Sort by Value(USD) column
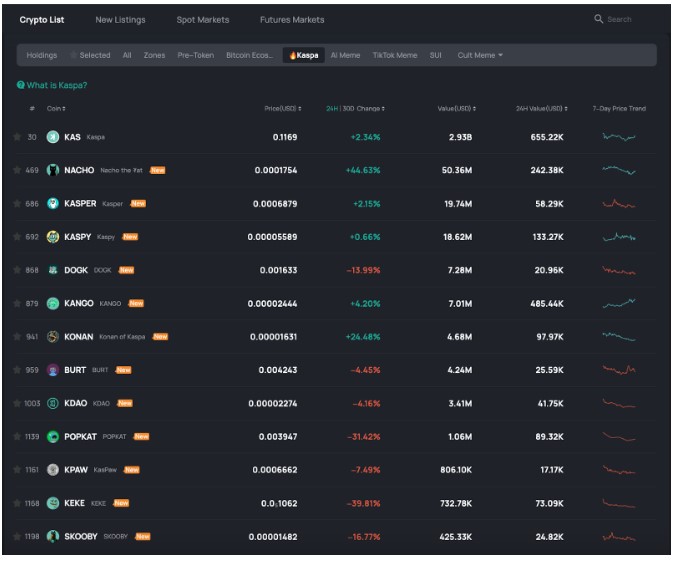Screen dimensions: 679x561 (x=456, y=109)
